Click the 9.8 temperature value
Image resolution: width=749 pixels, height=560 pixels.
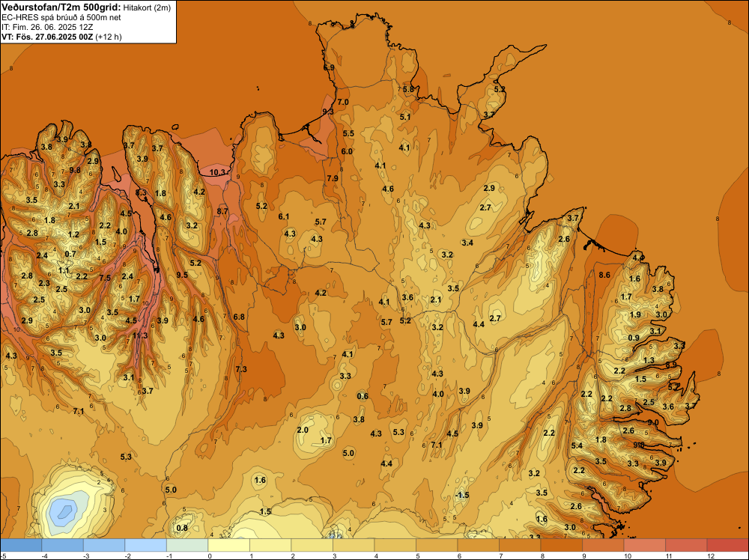click(x=74, y=170)
